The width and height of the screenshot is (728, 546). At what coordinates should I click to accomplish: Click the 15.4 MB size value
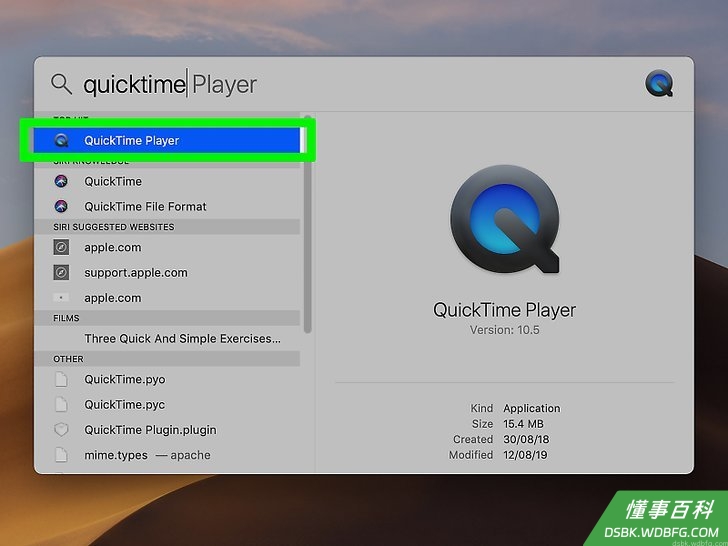[523, 424]
